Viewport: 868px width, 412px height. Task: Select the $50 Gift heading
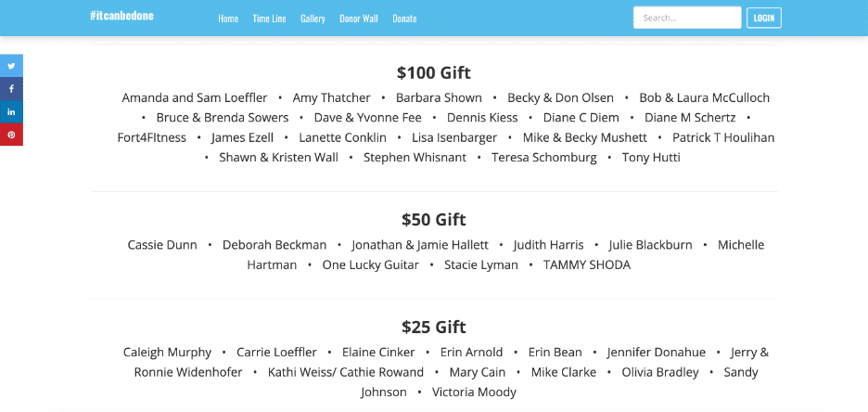click(434, 219)
